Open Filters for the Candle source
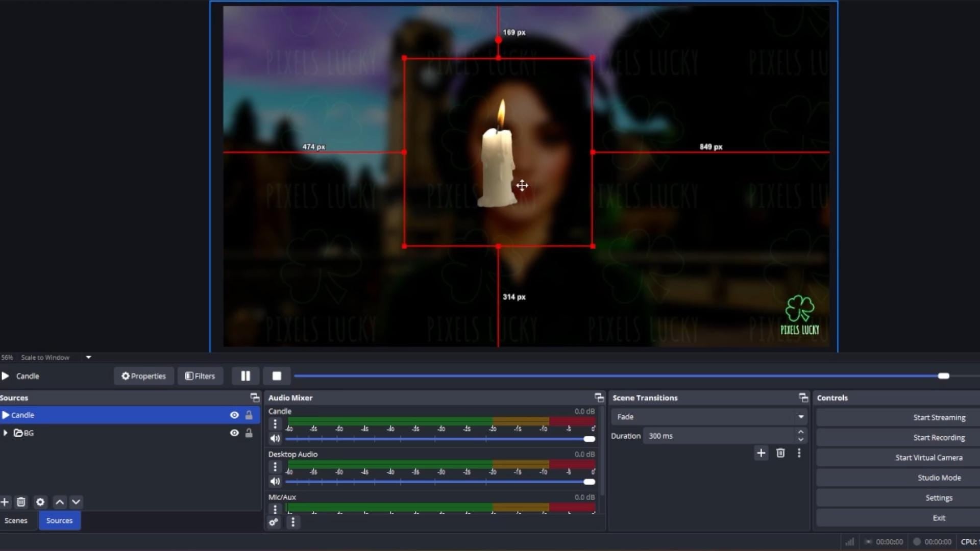The width and height of the screenshot is (980, 551). (200, 376)
